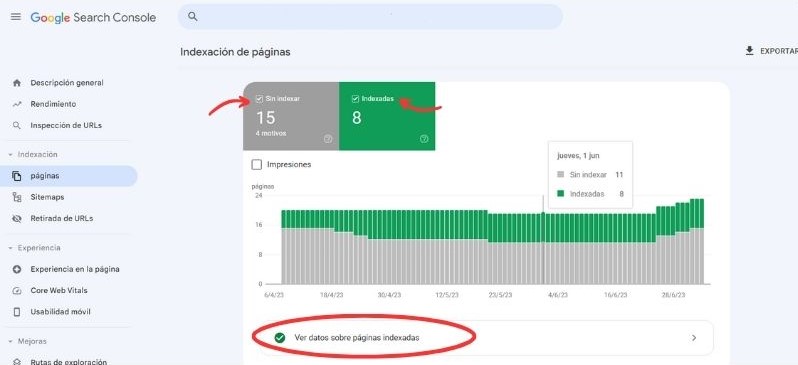Focus the URL inspection search field

point(370,17)
